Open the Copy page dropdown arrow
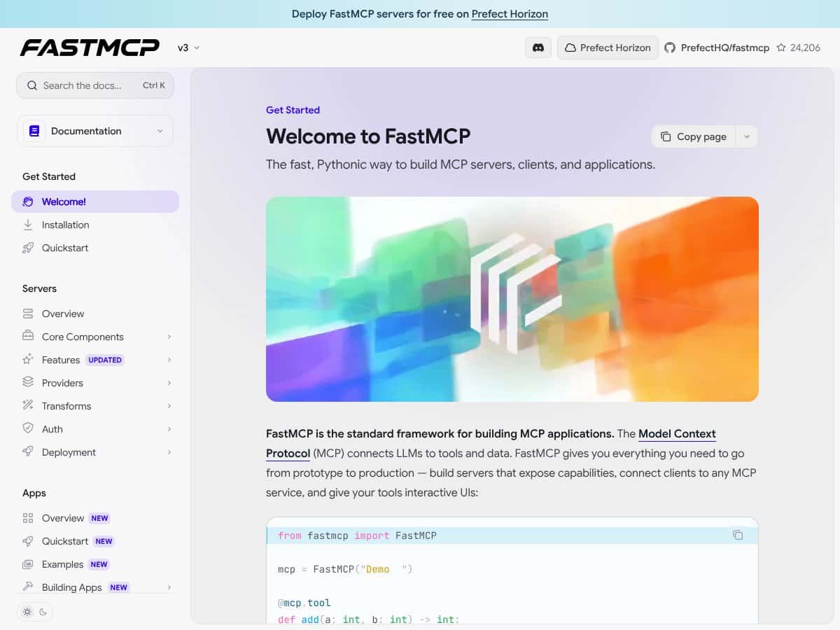The height and width of the screenshot is (630, 840). click(x=746, y=136)
